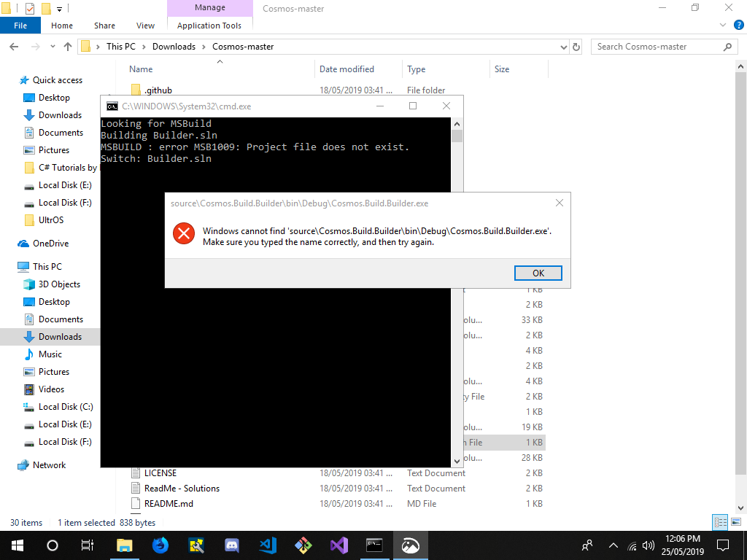Image resolution: width=747 pixels, height=560 pixels.
Task: Enable the details view in status bar
Action: coord(720,522)
